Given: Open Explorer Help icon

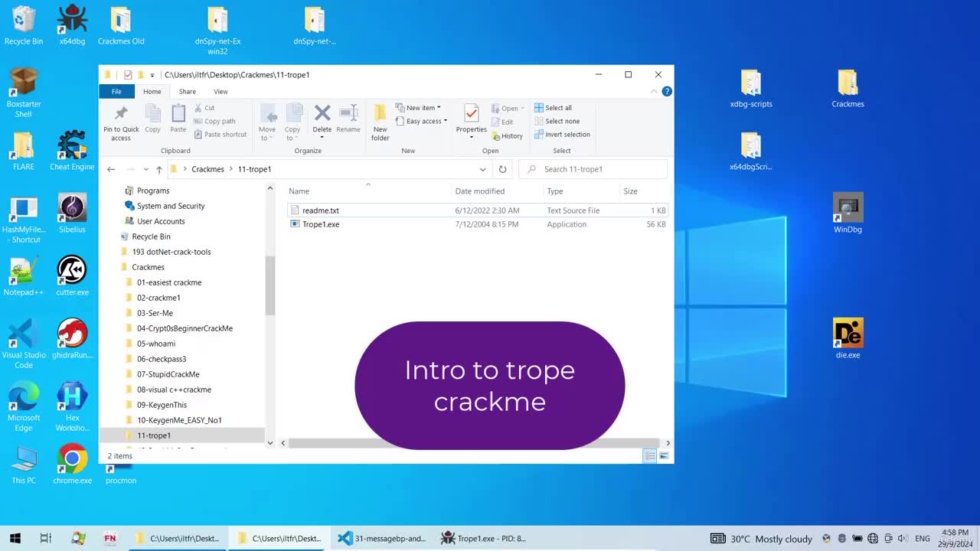Looking at the screenshot, I should (x=667, y=91).
